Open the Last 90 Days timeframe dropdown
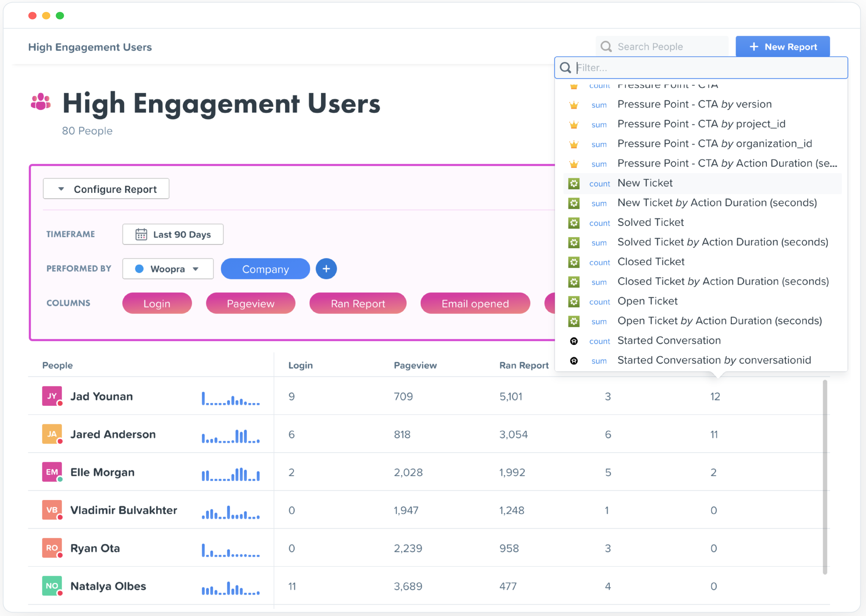 click(x=173, y=234)
